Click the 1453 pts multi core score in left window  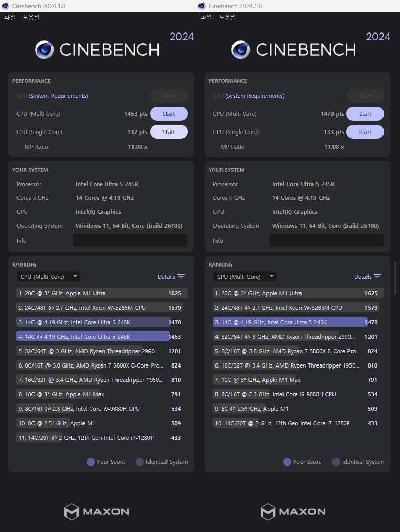(136, 114)
